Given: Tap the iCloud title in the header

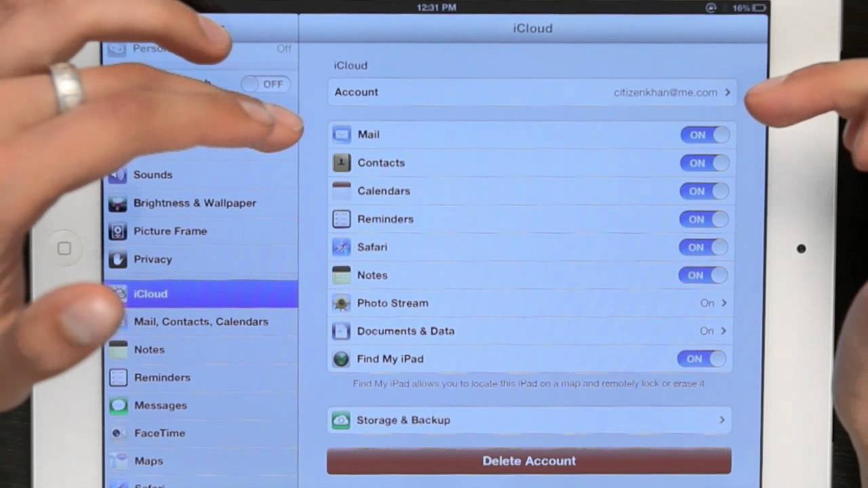Looking at the screenshot, I should point(533,28).
